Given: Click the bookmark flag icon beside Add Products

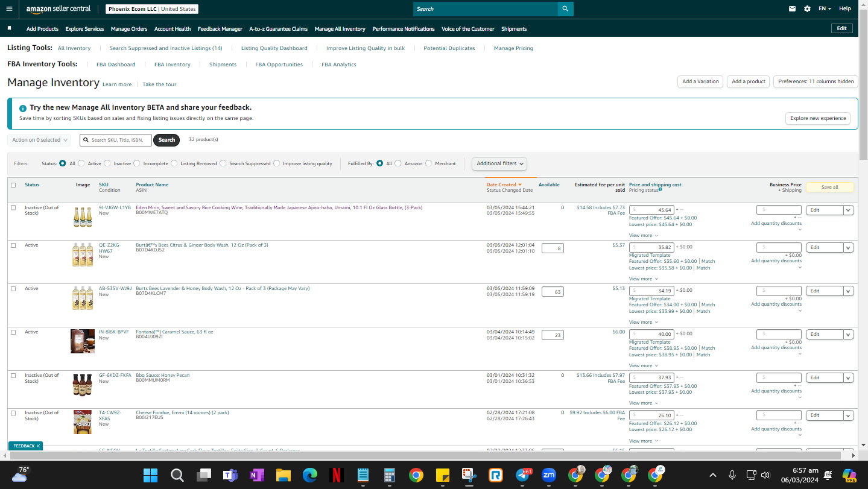Looking at the screenshot, I should click(9, 28).
